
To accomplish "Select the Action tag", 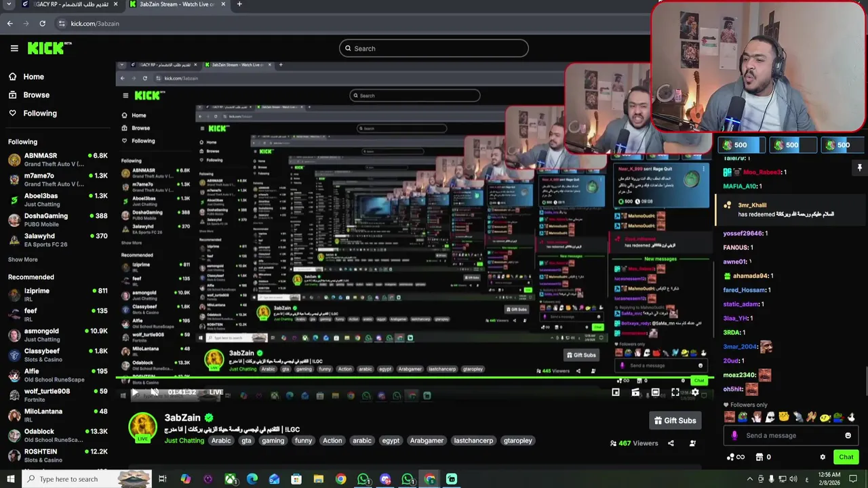I will pyautogui.click(x=332, y=441).
